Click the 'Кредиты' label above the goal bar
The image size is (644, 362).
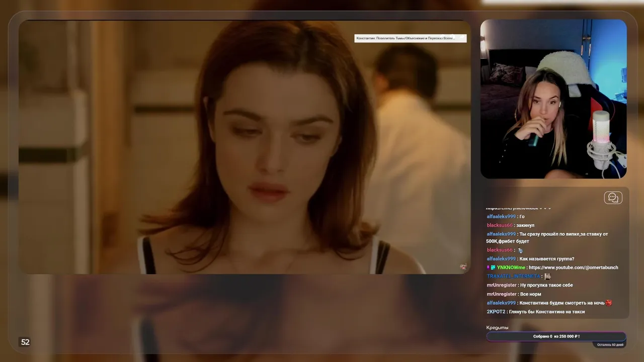(497, 327)
